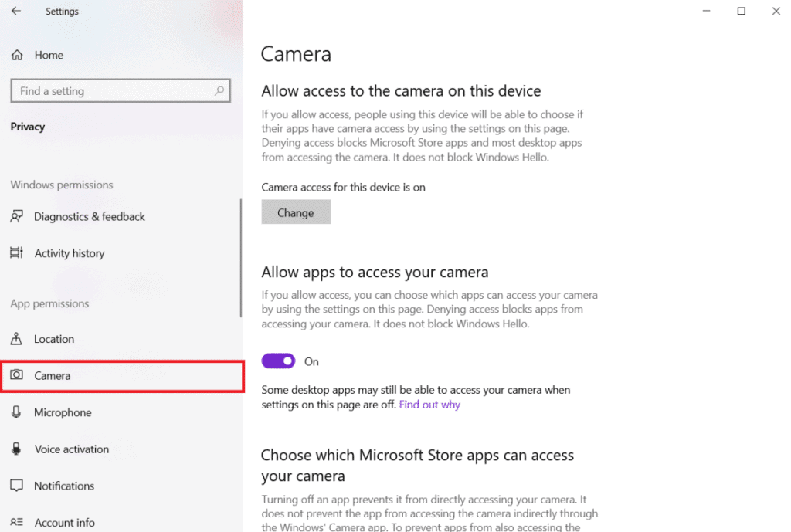The height and width of the screenshot is (532, 791).
Task: Disable the Allow apps to access your camera toggle
Action: [x=278, y=361]
